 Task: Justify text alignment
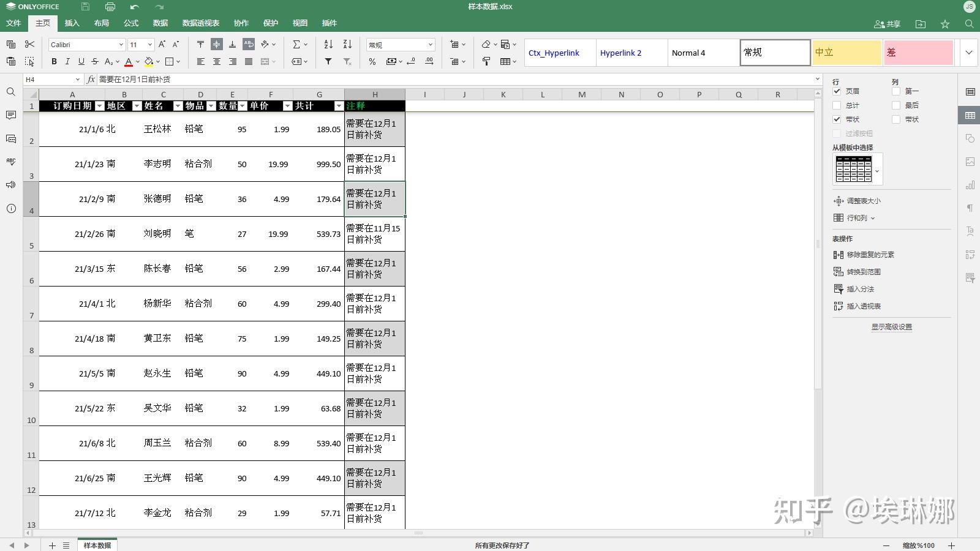pyautogui.click(x=248, y=61)
